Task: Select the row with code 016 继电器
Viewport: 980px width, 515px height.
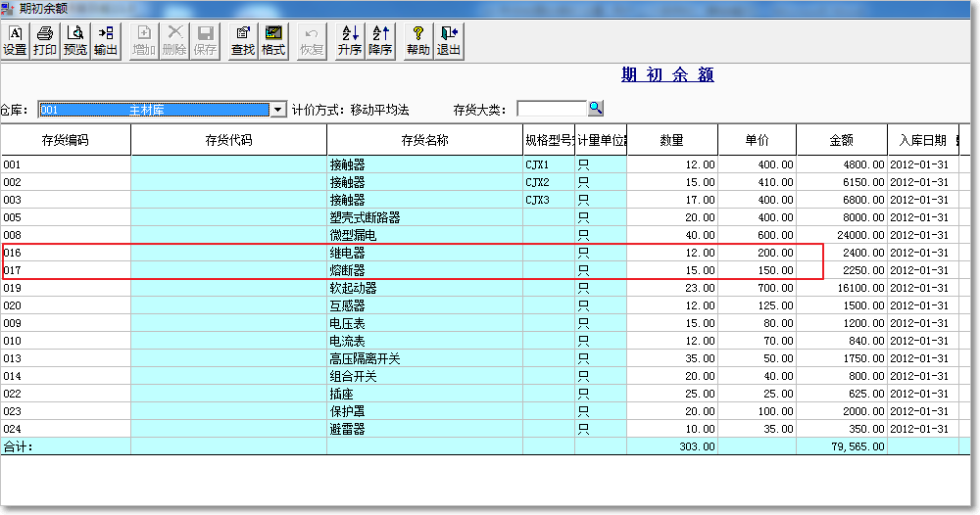Action: (x=66, y=253)
